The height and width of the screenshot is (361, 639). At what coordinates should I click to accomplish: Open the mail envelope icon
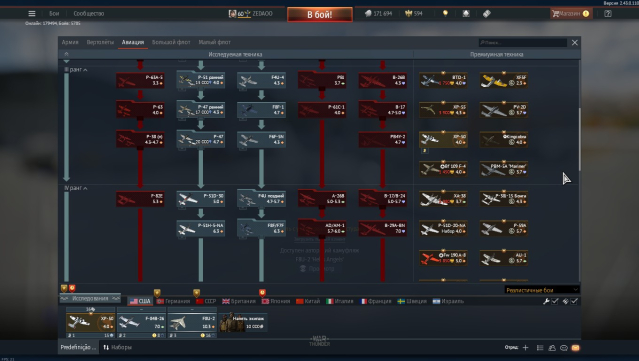(x=575, y=348)
